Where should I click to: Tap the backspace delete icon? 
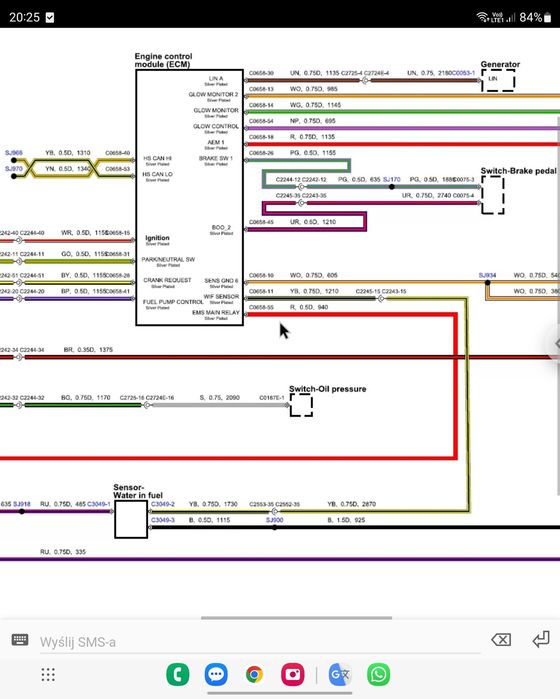501,640
